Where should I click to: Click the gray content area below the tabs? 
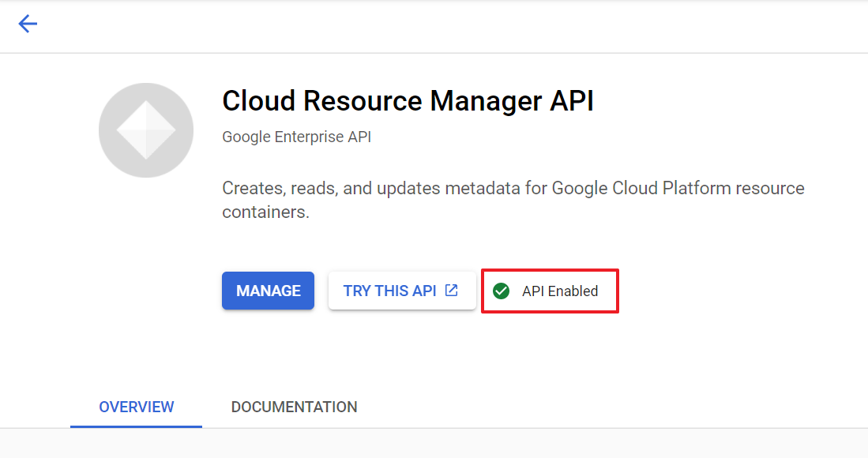click(x=434, y=444)
